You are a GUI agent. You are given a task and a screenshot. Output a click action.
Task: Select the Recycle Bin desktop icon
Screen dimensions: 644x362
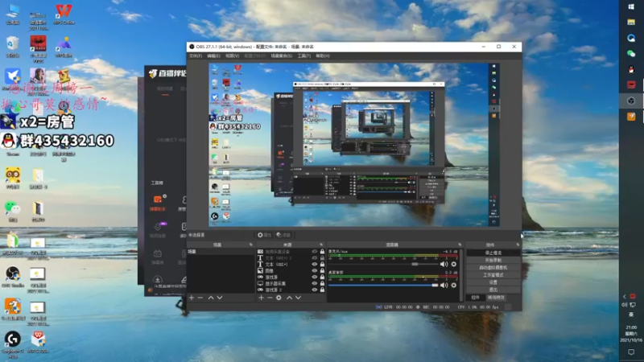pyautogui.click(x=13, y=47)
